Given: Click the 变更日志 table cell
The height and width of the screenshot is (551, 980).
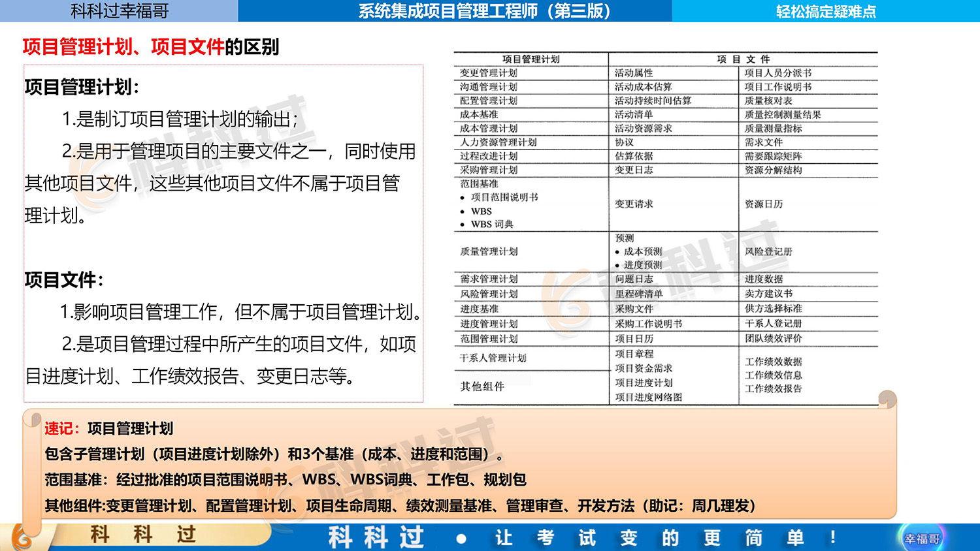Looking at the screenshot, I should [633, 170].
